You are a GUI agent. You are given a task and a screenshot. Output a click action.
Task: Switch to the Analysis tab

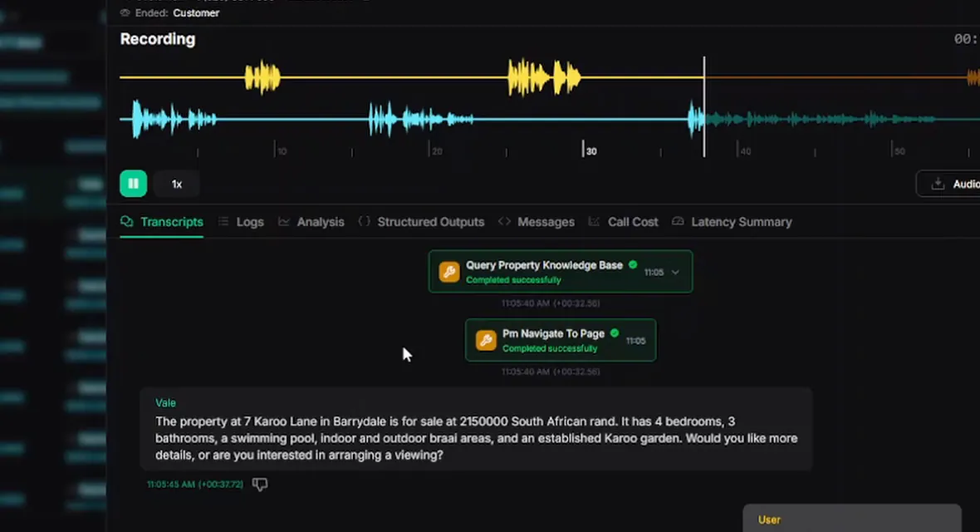[x=311, y=222]
